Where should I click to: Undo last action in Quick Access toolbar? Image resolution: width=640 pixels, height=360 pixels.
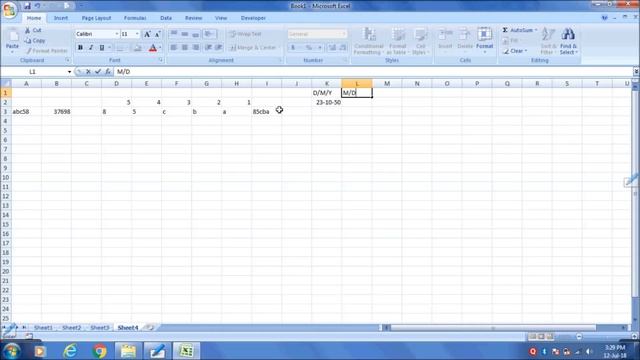point(38,6)
